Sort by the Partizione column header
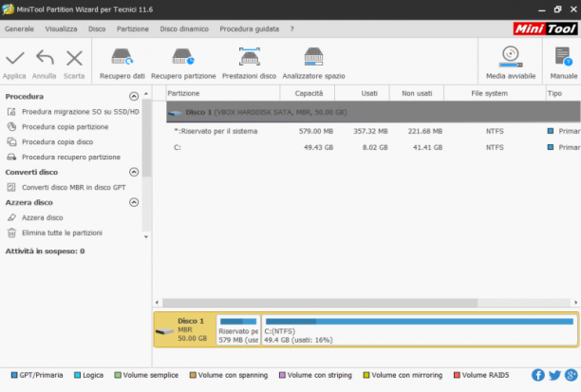 (223, 93)
